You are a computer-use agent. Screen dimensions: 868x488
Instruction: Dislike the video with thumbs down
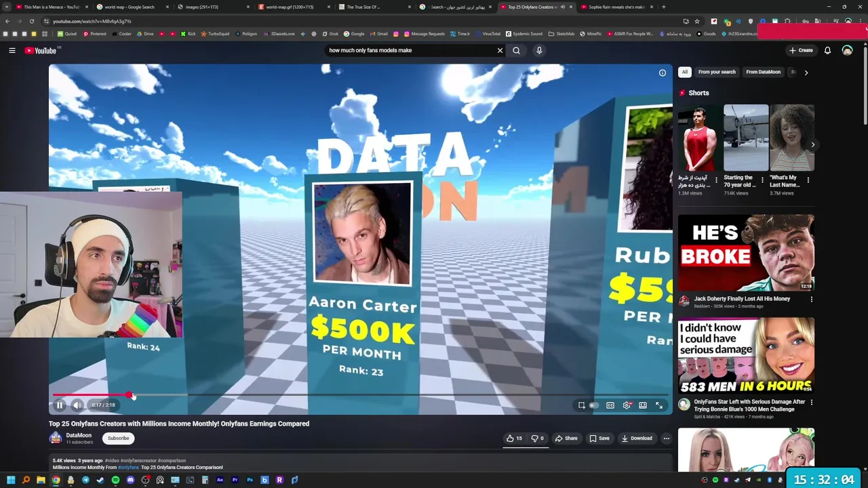[538, 438]
